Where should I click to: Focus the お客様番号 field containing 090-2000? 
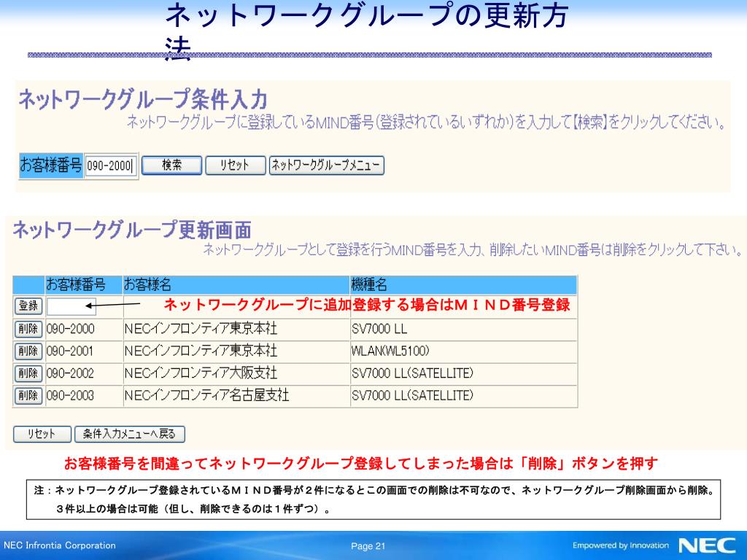111,166
